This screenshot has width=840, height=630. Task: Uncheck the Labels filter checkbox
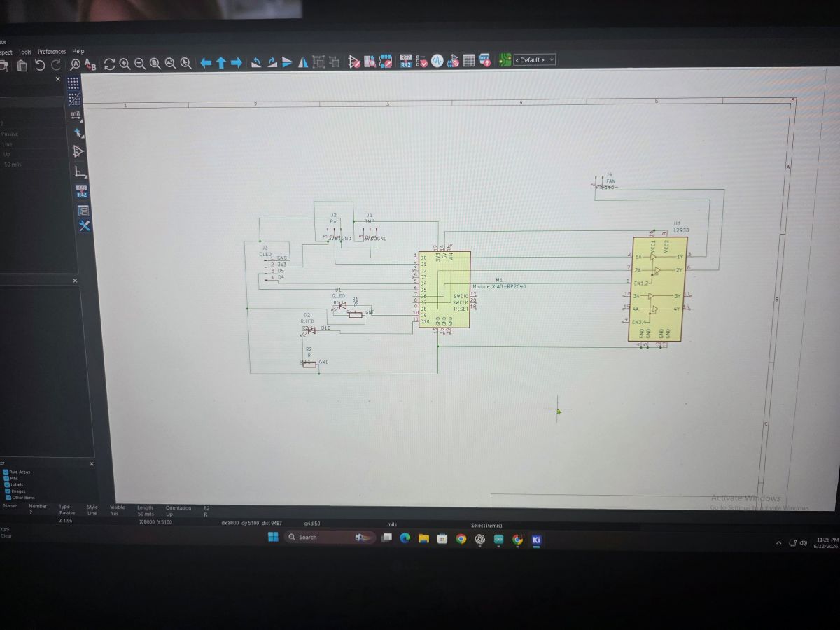point(6,485)
